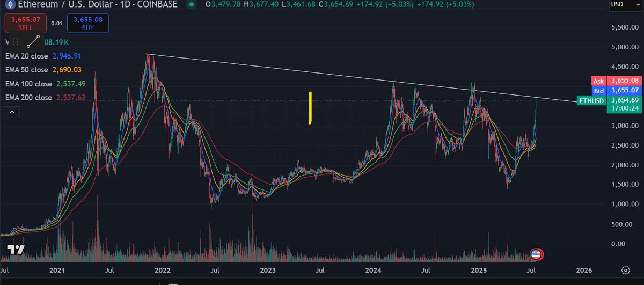Click the 2021 label on the time axis
The height and width of the screenshot is (285, 644).
58,271
